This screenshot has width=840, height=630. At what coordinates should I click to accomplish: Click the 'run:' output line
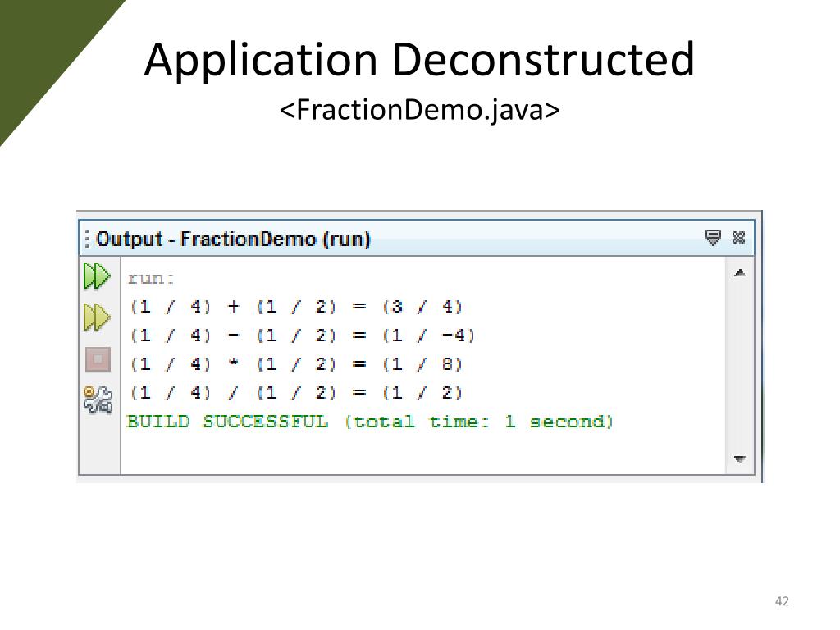click(151, 279)
